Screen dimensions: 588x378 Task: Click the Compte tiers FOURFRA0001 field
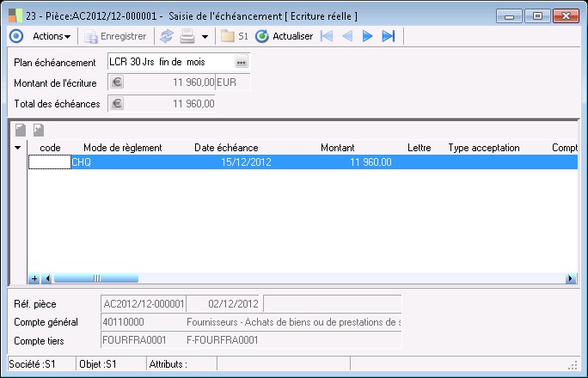(144, 340)
